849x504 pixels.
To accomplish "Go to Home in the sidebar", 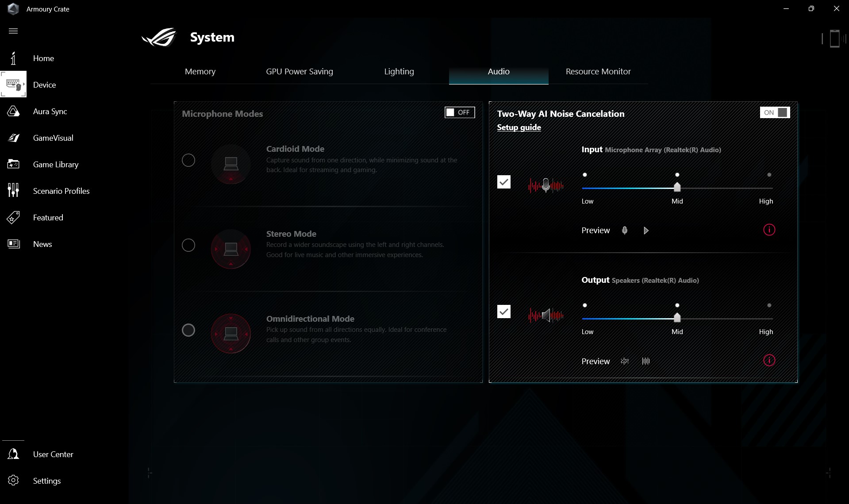I will pos(43,58).
